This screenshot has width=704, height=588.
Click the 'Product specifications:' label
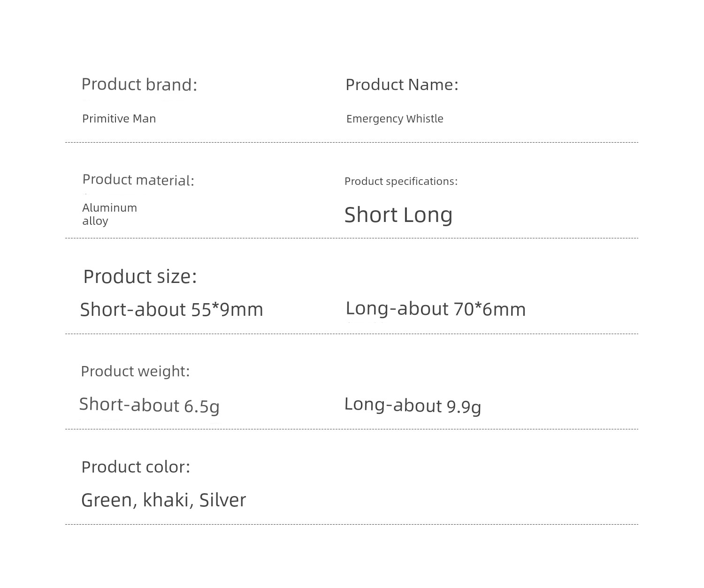(x=401, y=181)
